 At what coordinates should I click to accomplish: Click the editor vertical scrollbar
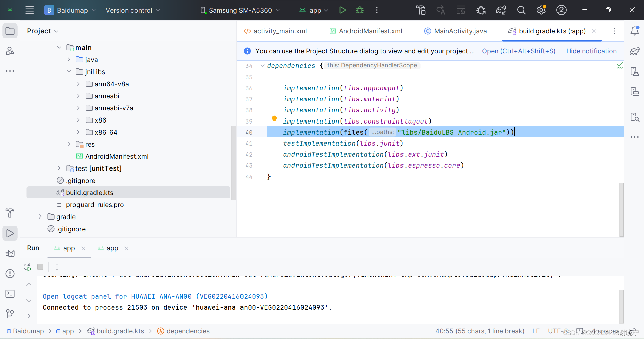[x=621, y=209]
